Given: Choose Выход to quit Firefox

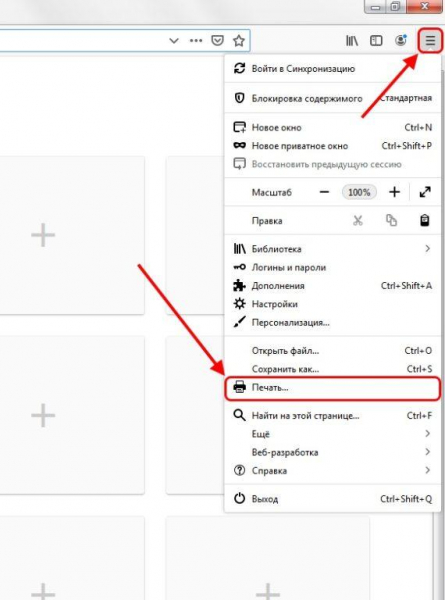Looking at the screenshot, I should point(332,499).
